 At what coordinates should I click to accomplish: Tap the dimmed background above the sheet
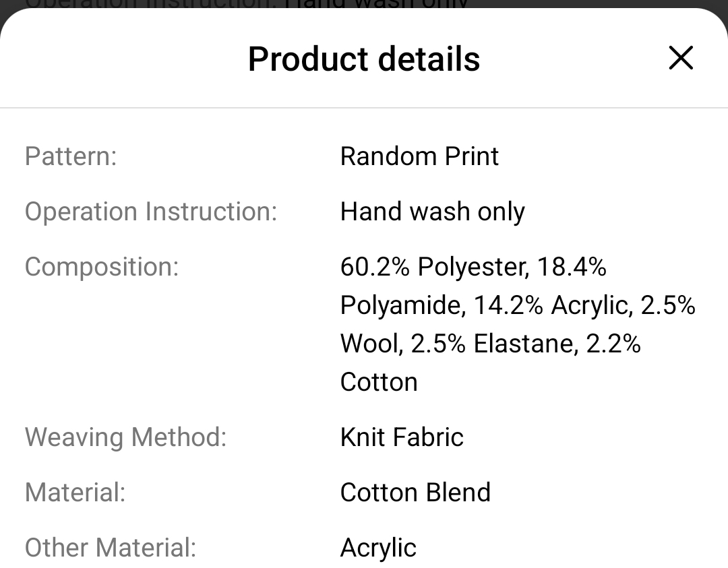pyautogui.click(x=364, y=4)
